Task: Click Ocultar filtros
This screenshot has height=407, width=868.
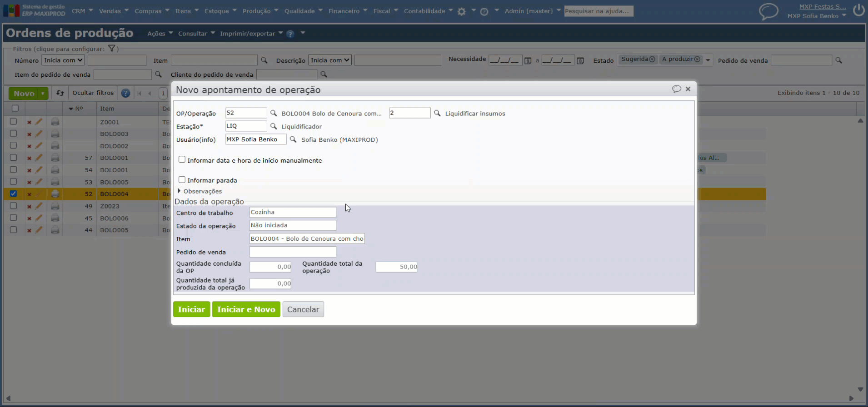Action: tap(93, 93)
